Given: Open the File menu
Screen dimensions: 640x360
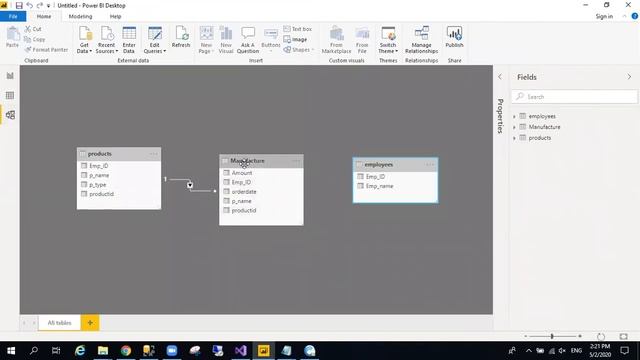Looking at the screenshot, I should [x=13, y=16].
